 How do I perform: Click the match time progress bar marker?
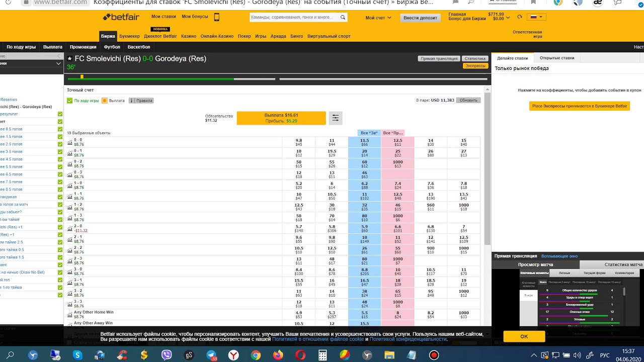point(82,77)
